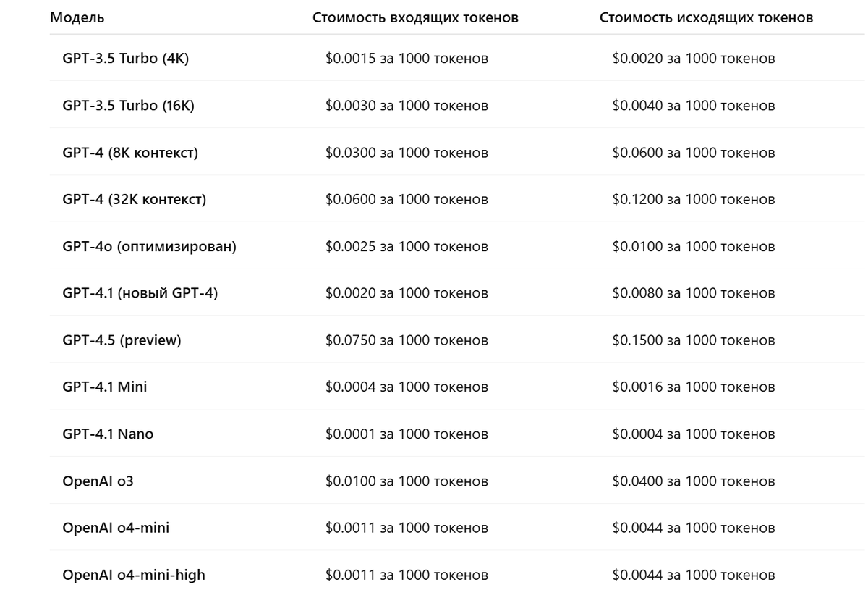Click the '$0.0300 за 1000 токенов' input price
Viewport: 868px width, 590px height.
[407, 153]
